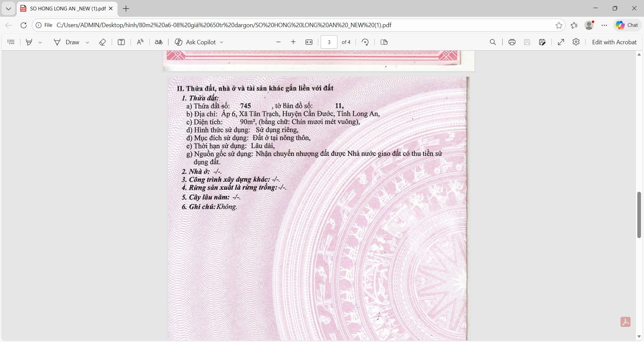Add this page to favorites
Viewport: 644px width, 342px height.
click(559, 25)
